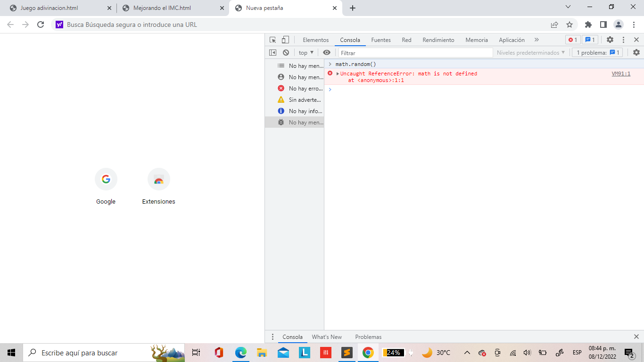The width and height of the screenshot is (644, 362).
Task: Switch to the Aplicación tab
Action: tap(512, 40)
